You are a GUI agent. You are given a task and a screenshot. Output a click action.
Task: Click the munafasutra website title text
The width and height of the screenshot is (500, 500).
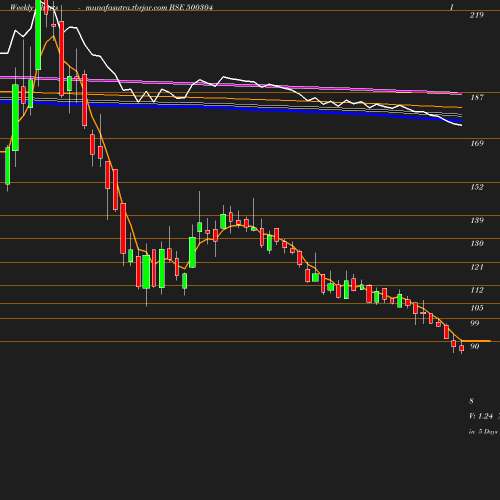coord(127,7)
